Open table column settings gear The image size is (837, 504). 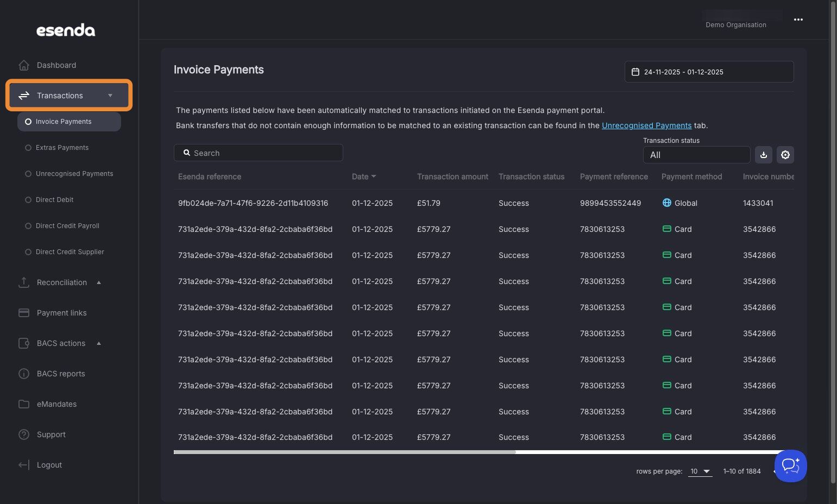click(785, 155)
